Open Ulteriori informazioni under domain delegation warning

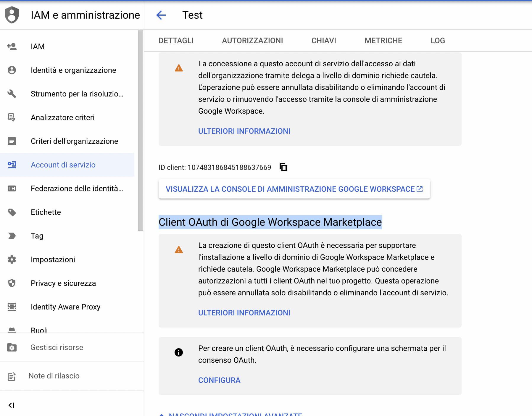click(244, 131)
